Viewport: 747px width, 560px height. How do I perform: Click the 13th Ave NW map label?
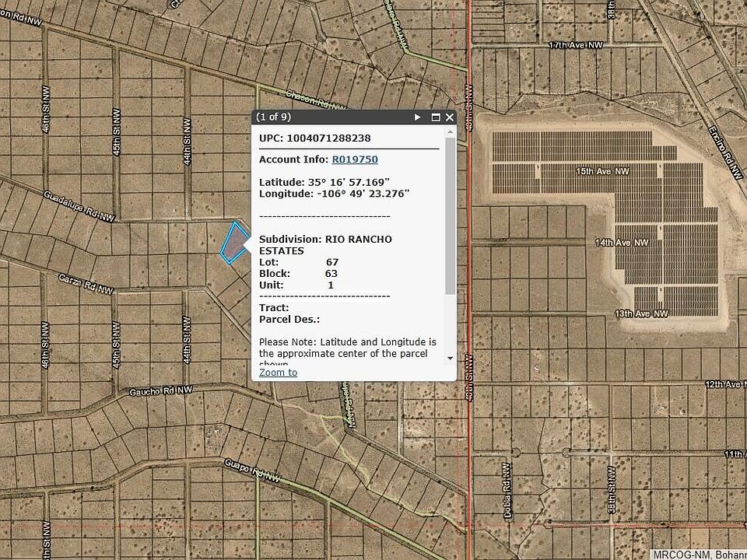[x=641, y=313]
